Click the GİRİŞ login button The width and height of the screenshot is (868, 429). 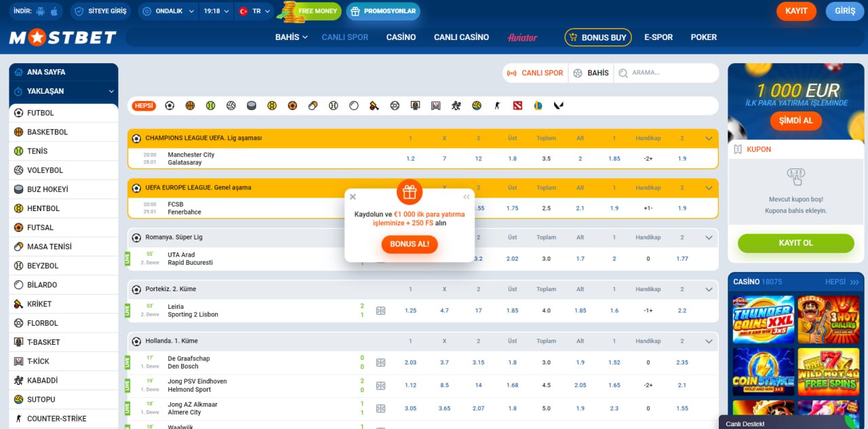[x=845, y=12]
